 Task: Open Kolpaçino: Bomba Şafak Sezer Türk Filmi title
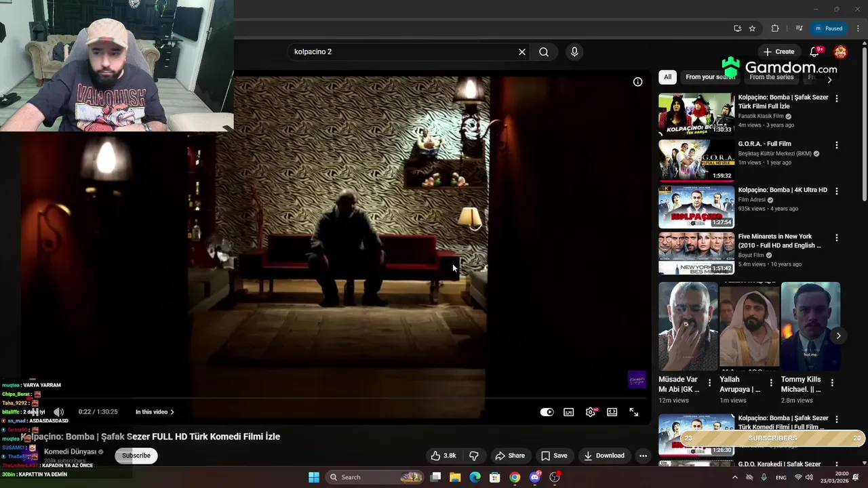(x=783, y=102)
